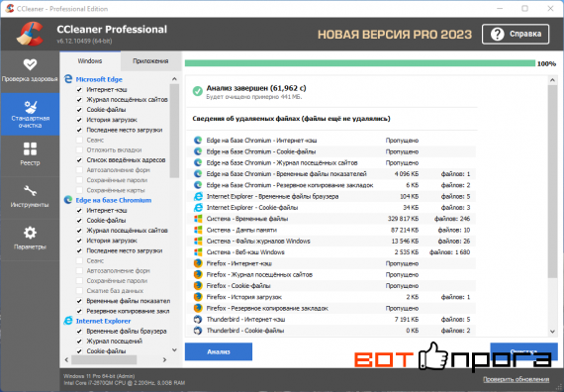Uncheck Временные файлы показателей in left tree
Viewport: 564px width, 392px height.
79,301
